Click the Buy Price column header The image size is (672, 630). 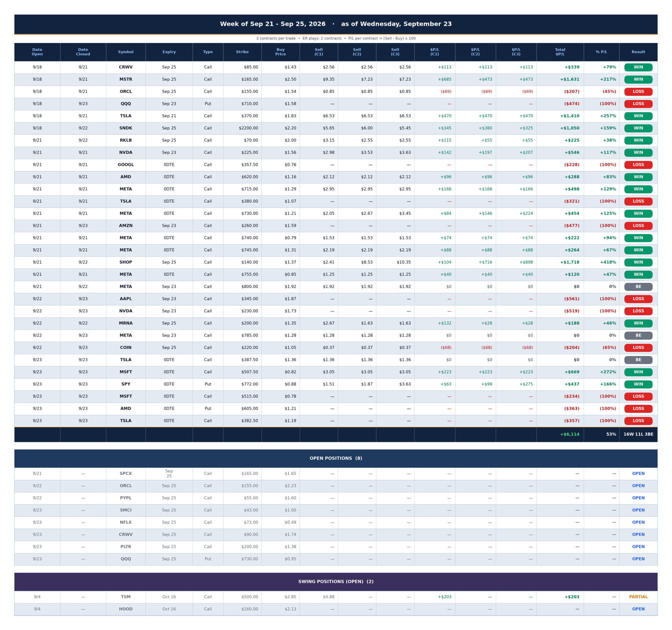click(x=280, y=52)
